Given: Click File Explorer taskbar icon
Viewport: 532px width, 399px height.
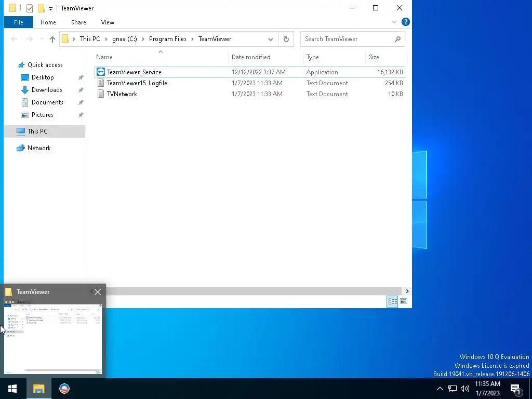Looking at the screenshot, I should pos(38,389).
